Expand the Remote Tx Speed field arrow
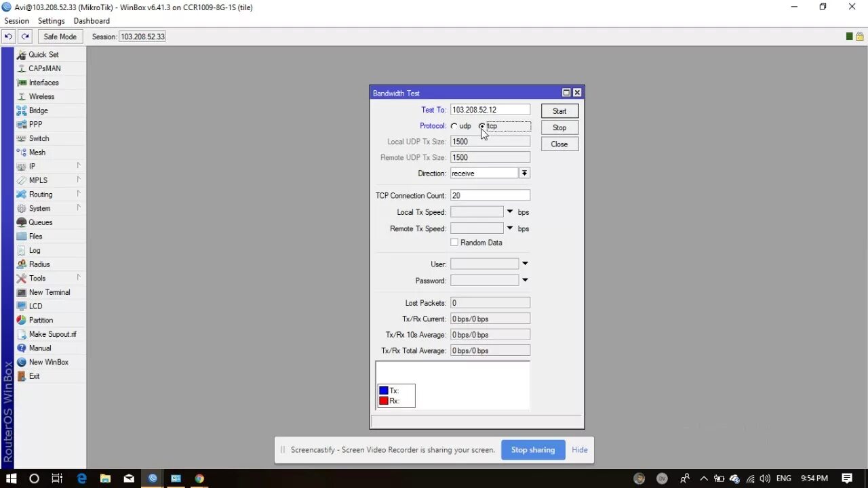The image size is (868, 488). 510,228
